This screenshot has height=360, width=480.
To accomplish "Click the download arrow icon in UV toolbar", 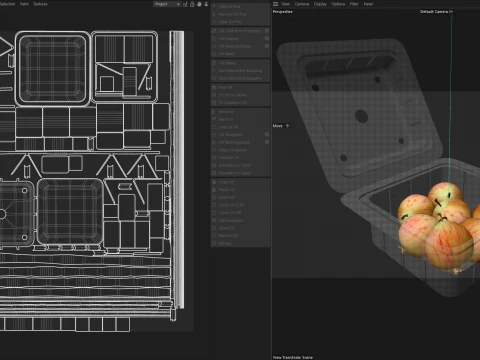I will point(206,4).
